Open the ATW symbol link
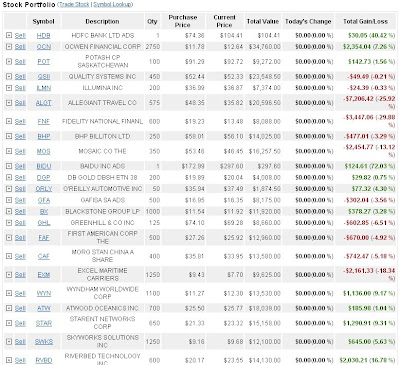This screenshot has width=400, height=365. pyautogui.click(x=44, y=308)
